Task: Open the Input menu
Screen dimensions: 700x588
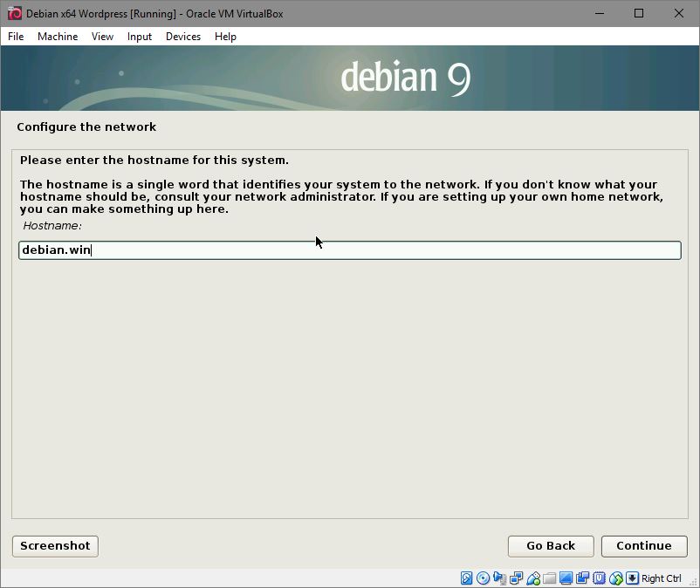Action: (140, 37)
